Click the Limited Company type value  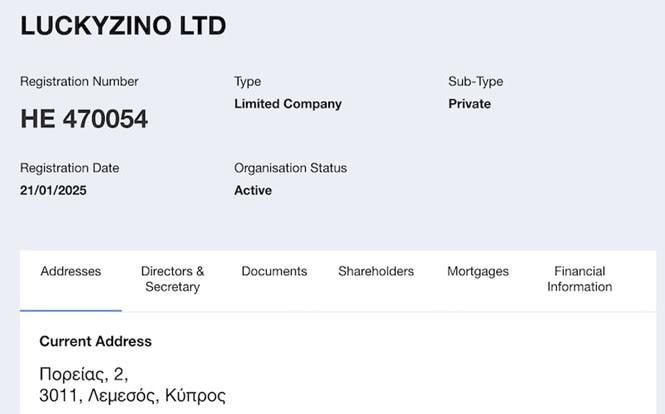(288, 104)
